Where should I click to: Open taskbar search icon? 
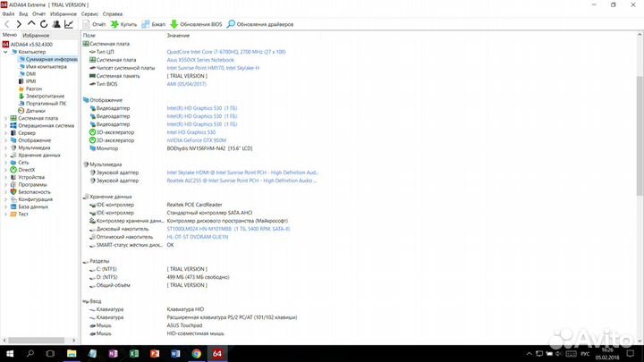(x=30, y=353)
